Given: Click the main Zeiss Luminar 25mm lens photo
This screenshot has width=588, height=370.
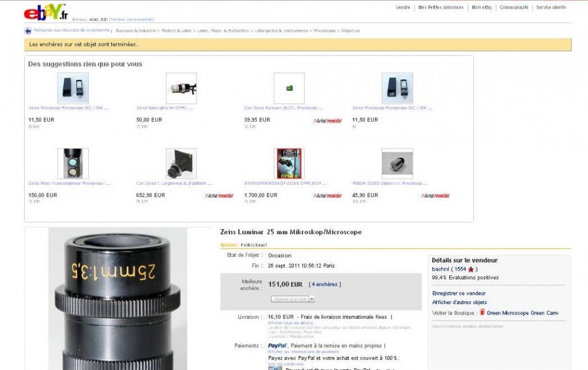Looking at the screenshot, I should click(x=118, y=298).
